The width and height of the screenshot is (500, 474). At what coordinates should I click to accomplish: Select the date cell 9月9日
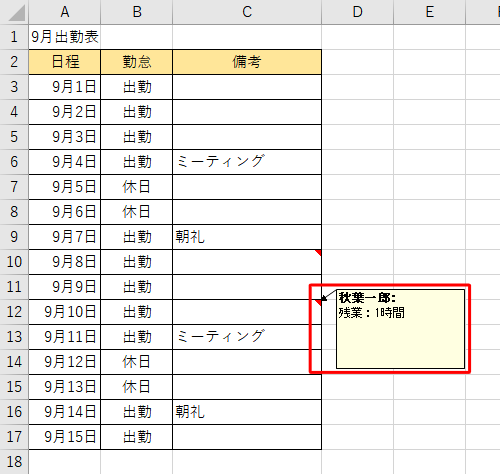(65, 287)
